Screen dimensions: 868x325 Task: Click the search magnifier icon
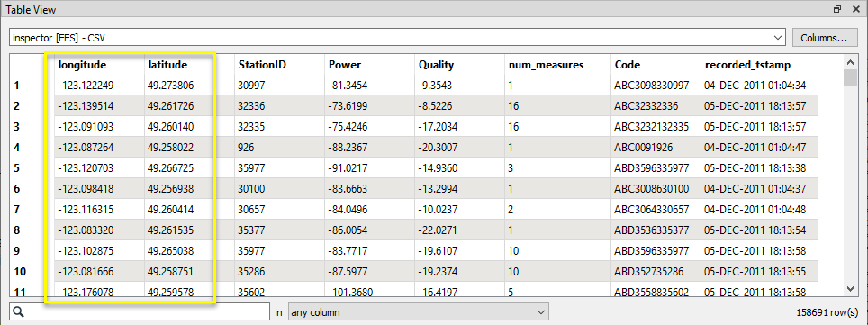coord(18,312)
